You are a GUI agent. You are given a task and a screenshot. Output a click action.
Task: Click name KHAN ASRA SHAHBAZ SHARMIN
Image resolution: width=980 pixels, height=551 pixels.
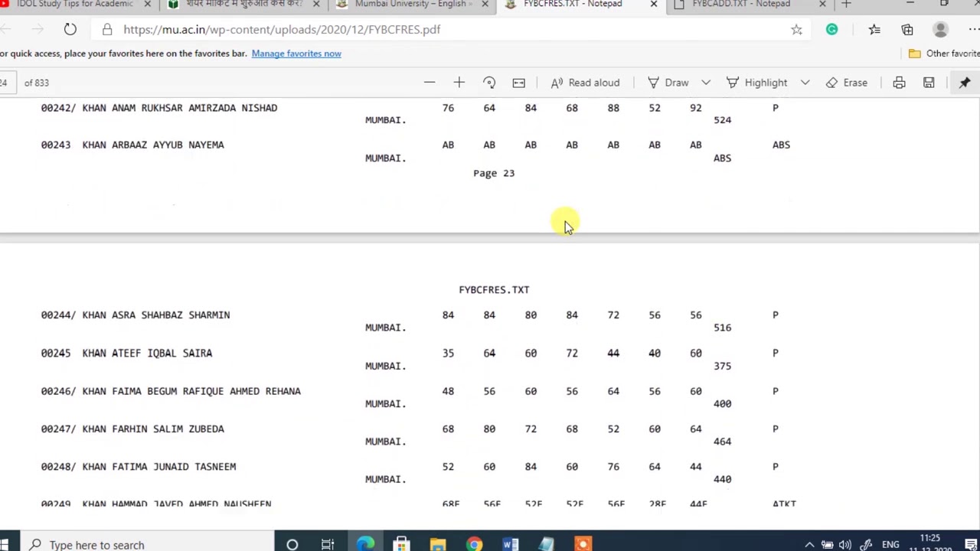tap(156, 315)
